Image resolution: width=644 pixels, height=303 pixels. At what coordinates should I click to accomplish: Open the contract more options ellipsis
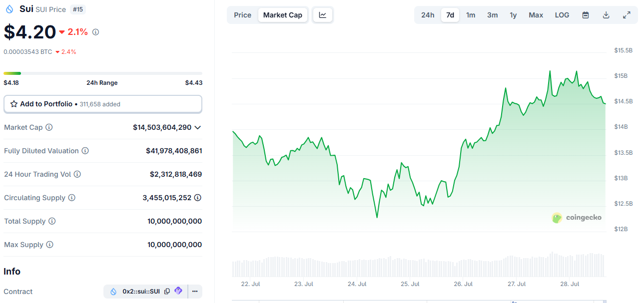[x=195, y=292]
